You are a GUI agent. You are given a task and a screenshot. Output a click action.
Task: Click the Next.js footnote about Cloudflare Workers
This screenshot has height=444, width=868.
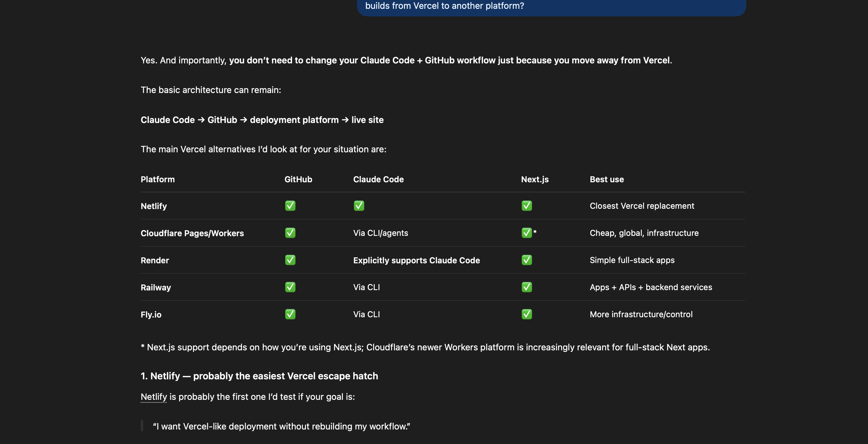tap(425, 347)
